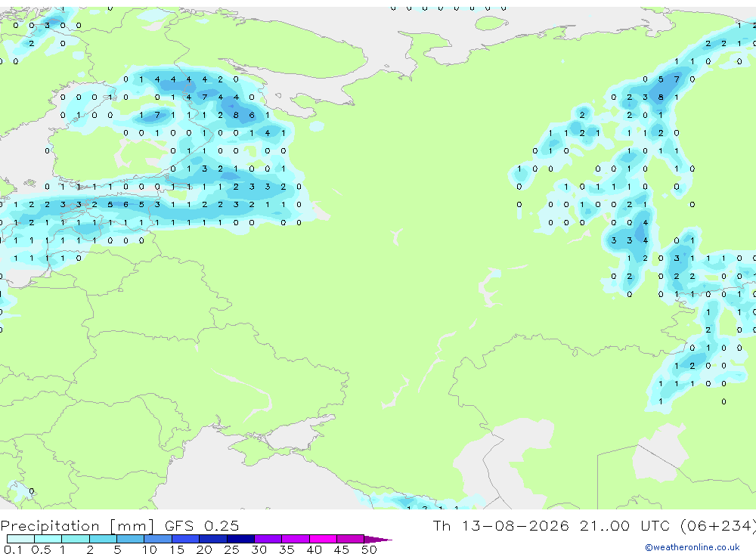Select the 10–15 mm legend color swatch
The image size is (756, 554).
pyautogui.click(x=158, y=539)
